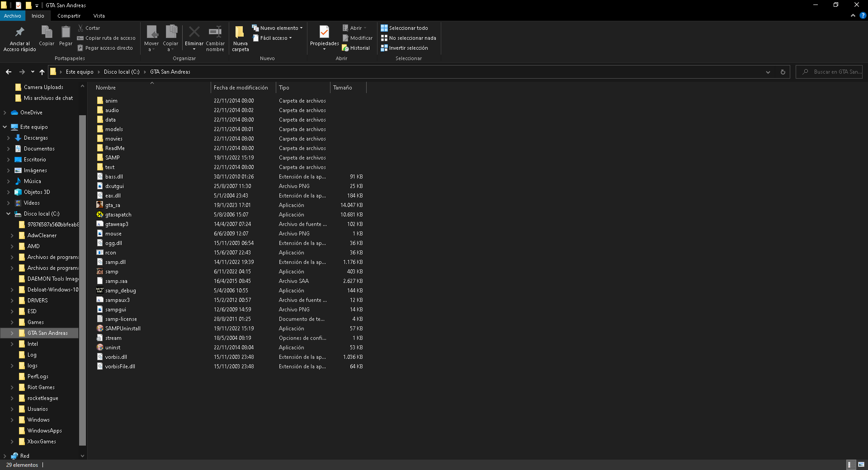The width and height of the screenshot is (868, 470).
Task: Switch to large icons view in status bar
Action: coord(861,465)
